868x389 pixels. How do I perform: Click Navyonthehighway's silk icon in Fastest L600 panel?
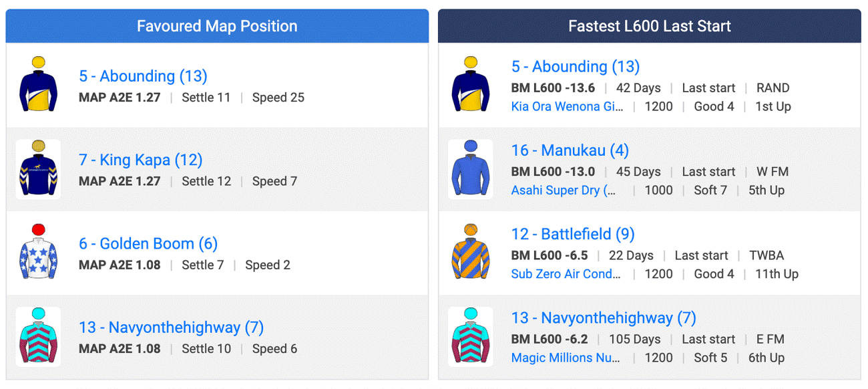pyautogui.click(x=471, y=337)
